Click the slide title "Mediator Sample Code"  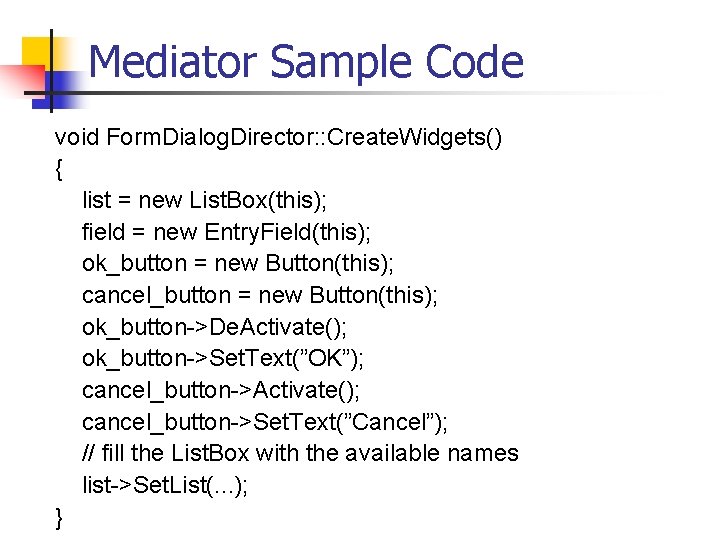point(306,62)
